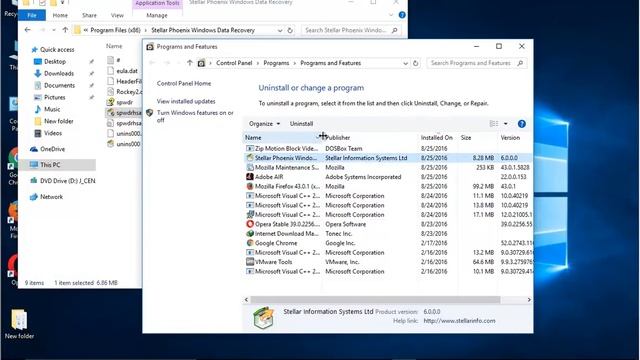
Task: Click the Windows features shield icon
Action: click(149, 113)
